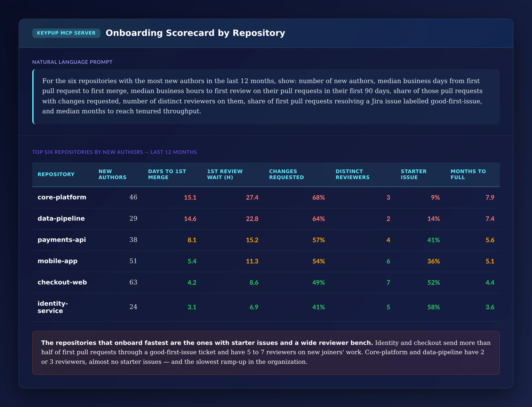Select the payments-api repository name
Screen dimensions: 532x407
tap(62, 240)
